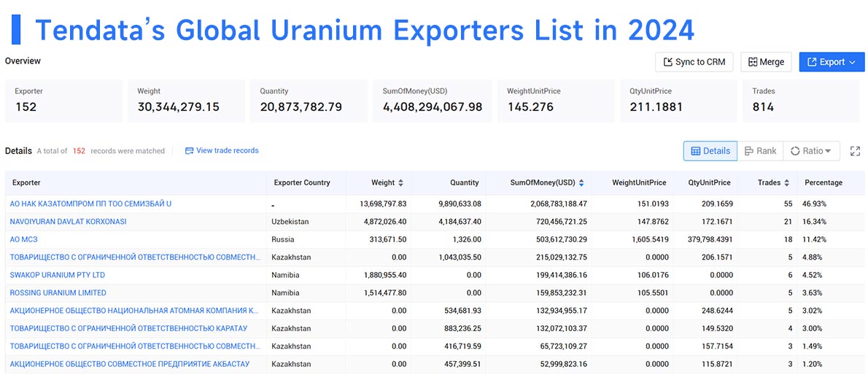This screenshot has width=868, height=383.
Task: Open View trade records link
Action: click(222, 150)
